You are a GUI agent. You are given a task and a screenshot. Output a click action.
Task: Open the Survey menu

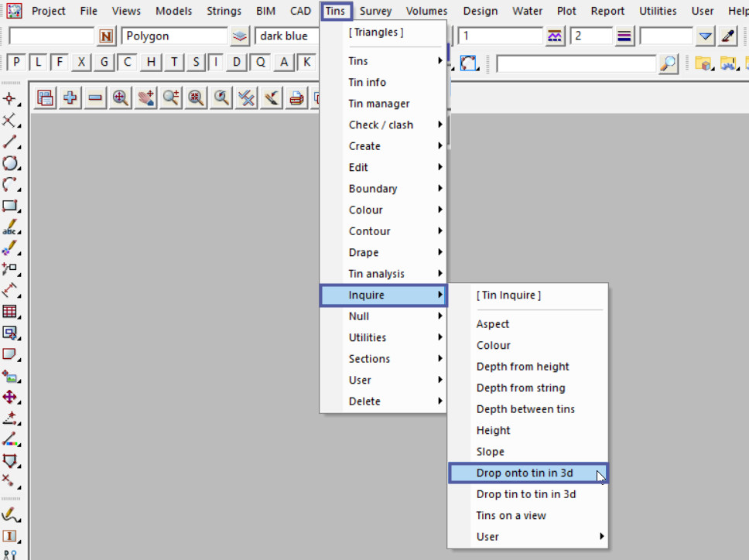click(375, 11)
